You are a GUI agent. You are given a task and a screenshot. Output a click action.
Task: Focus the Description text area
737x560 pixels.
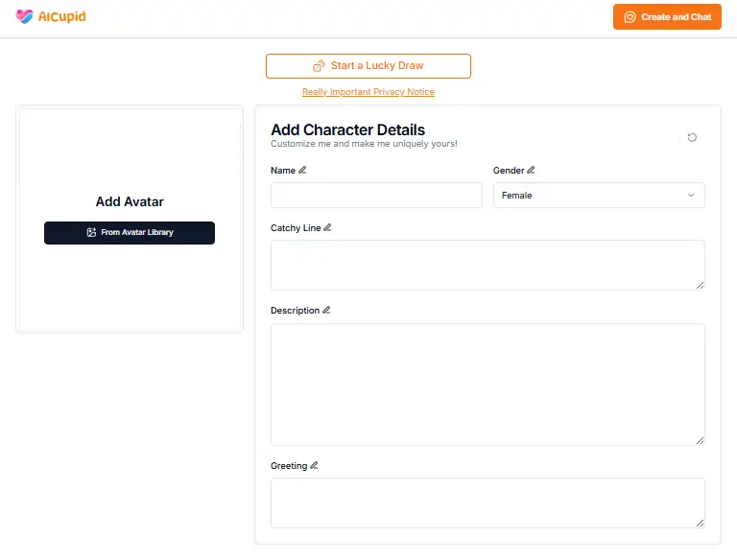487,385
